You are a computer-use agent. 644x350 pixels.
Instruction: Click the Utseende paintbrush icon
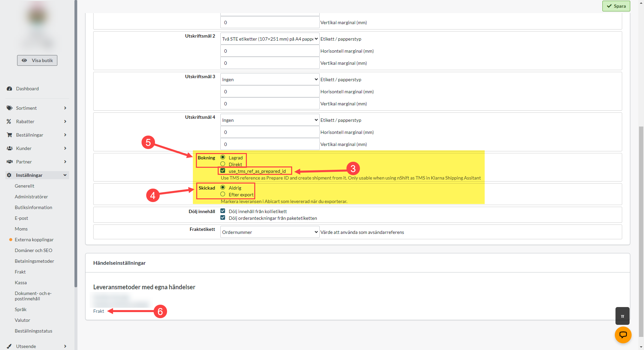9,346
